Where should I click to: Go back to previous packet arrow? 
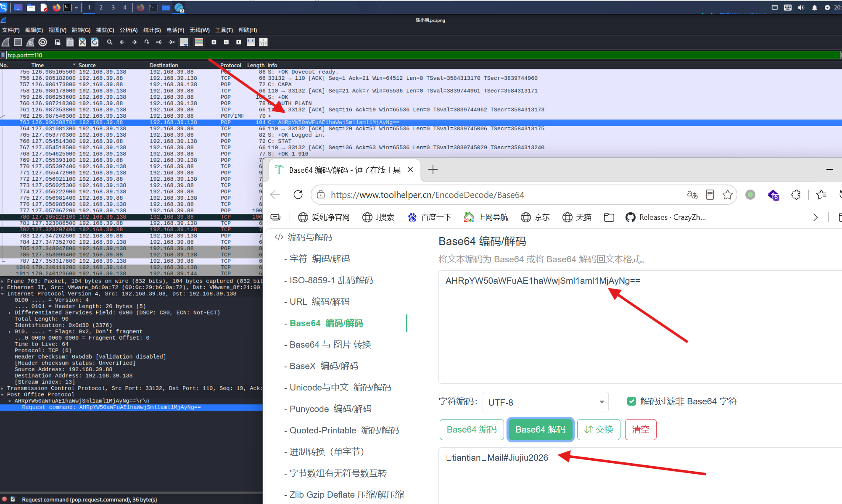coord(122,42)
